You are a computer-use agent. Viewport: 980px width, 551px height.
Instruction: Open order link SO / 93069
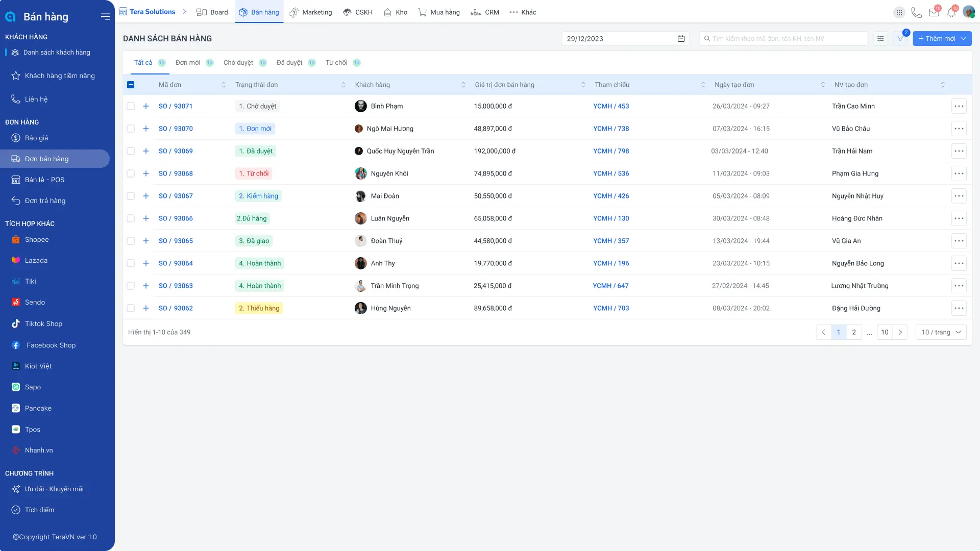click(x=176, y=151)
